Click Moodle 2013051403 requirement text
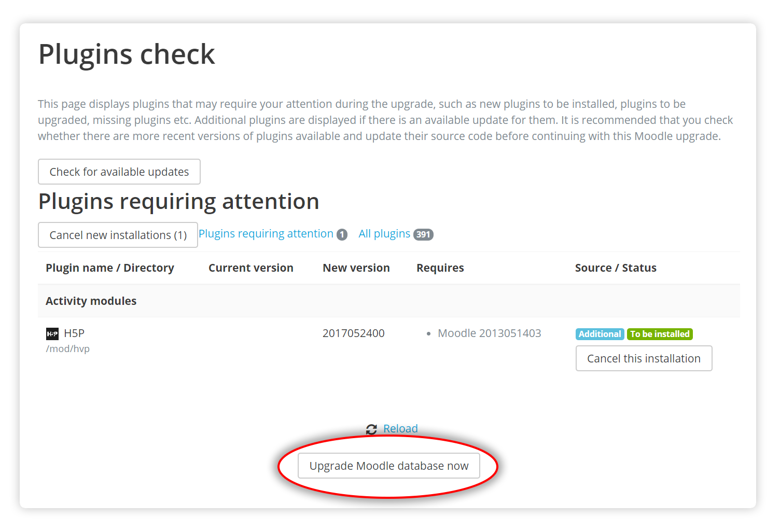 tap(490, 333)
